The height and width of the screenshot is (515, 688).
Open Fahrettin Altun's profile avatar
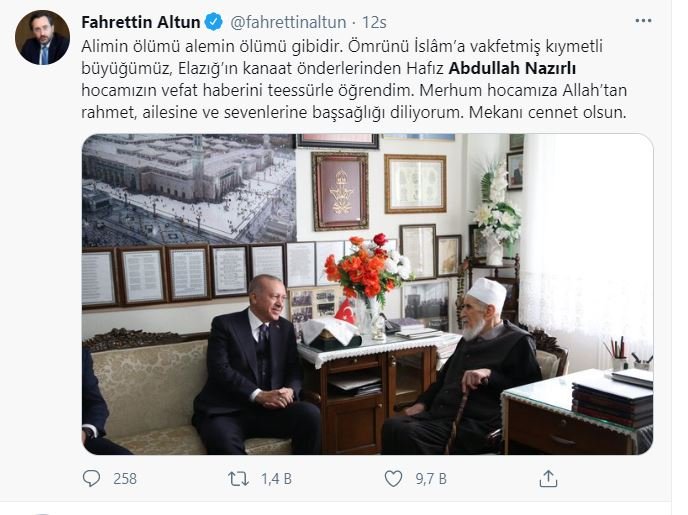click(42, 38)
